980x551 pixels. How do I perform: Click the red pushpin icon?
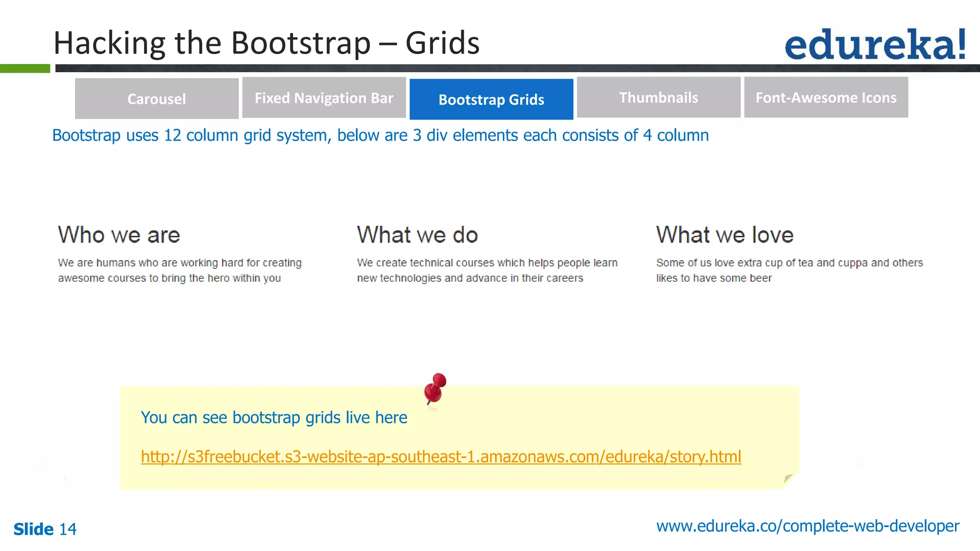(434, 388)
